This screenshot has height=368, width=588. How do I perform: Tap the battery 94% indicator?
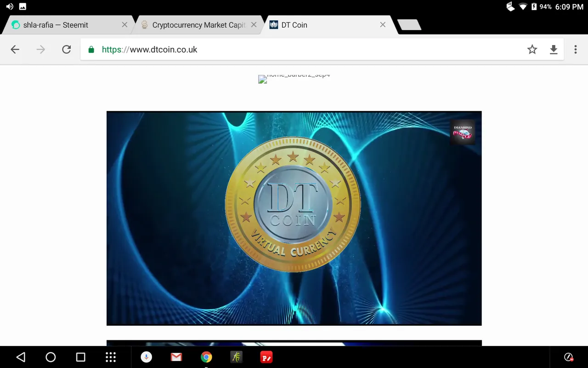541,6
